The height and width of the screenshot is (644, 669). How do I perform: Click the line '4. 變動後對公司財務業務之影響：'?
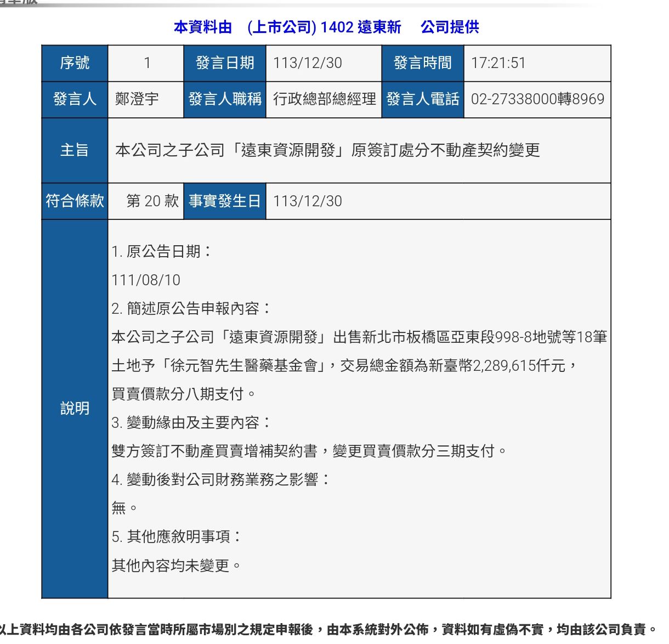tap(222, 480)
